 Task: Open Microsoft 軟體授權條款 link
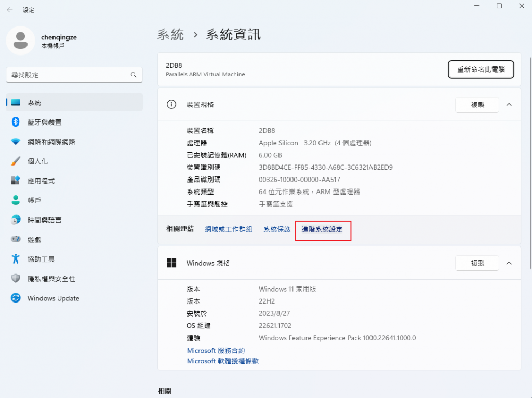coord(222,361)
